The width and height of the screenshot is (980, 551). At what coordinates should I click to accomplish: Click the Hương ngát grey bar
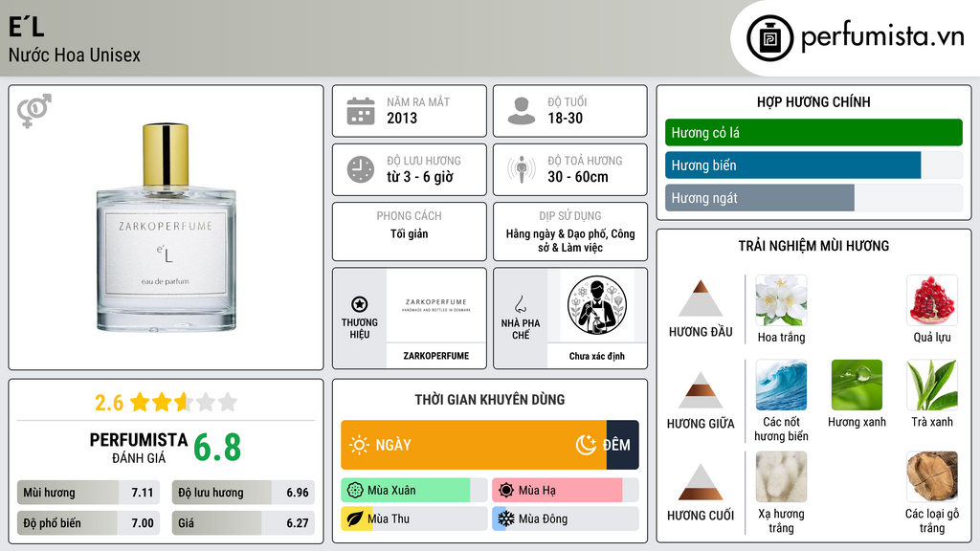[759, 198]
